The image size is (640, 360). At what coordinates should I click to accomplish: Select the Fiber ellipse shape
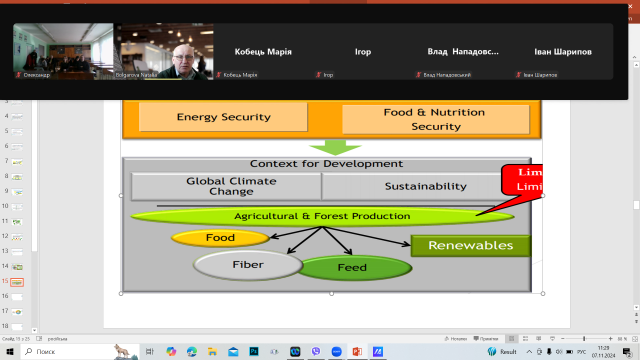pyautogui.click(x=248, y=265)
